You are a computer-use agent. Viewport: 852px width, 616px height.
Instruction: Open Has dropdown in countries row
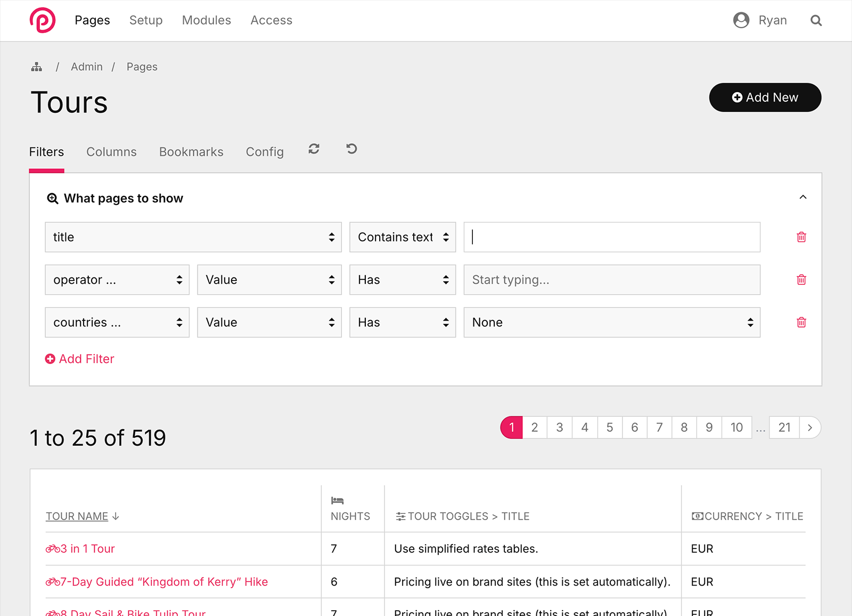pos(403,322)
